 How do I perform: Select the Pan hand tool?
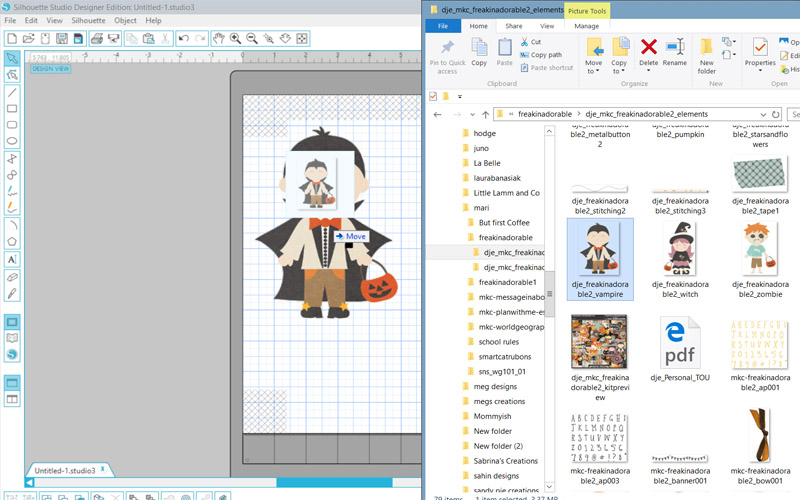(218, 38)
